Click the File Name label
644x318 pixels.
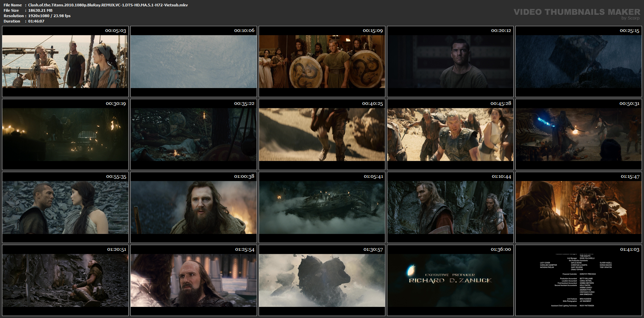(13, 5)
